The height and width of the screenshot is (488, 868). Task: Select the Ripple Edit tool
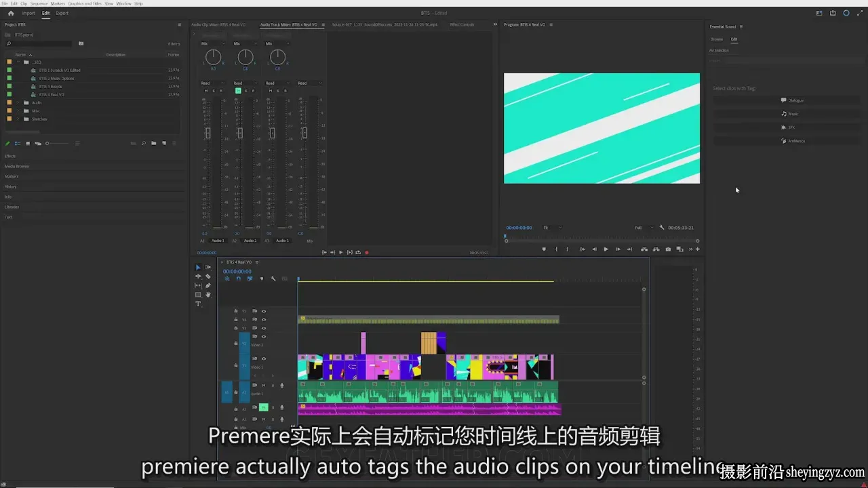(x=198, y=277)
